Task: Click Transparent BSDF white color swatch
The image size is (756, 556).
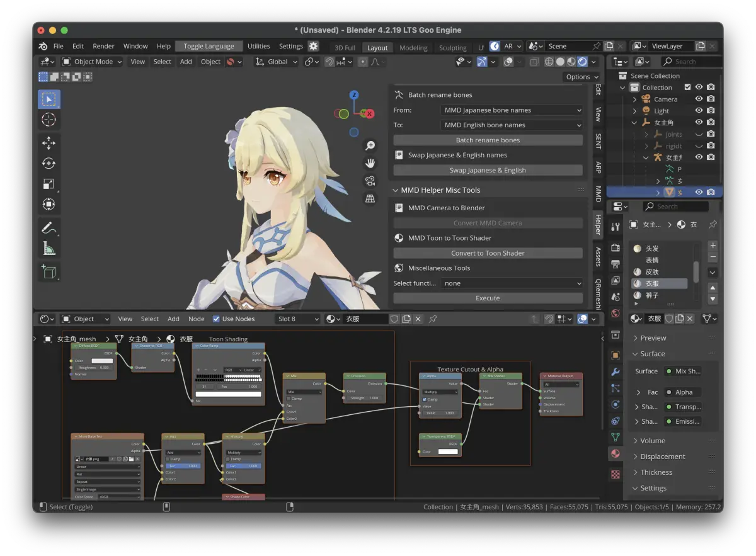Action: 448,451
